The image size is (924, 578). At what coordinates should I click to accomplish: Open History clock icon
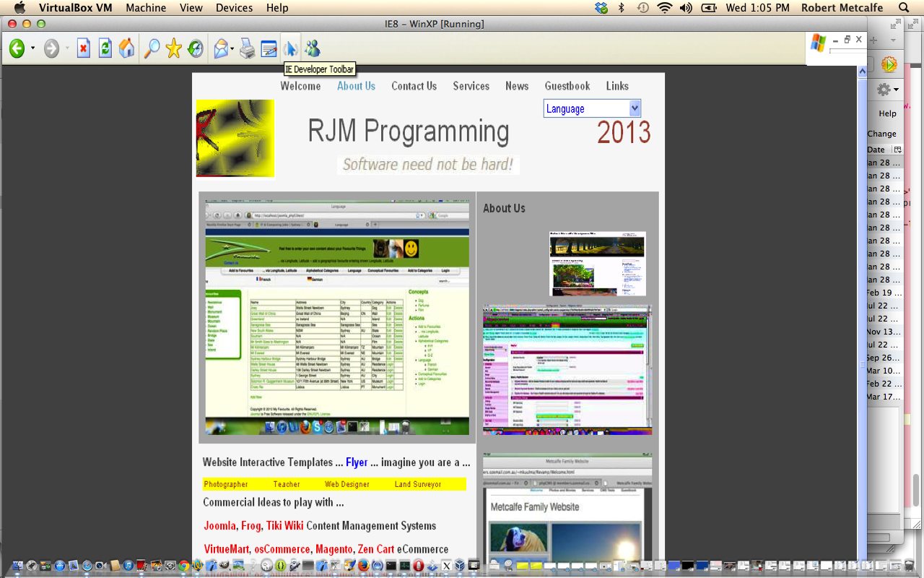pos(195,48)
